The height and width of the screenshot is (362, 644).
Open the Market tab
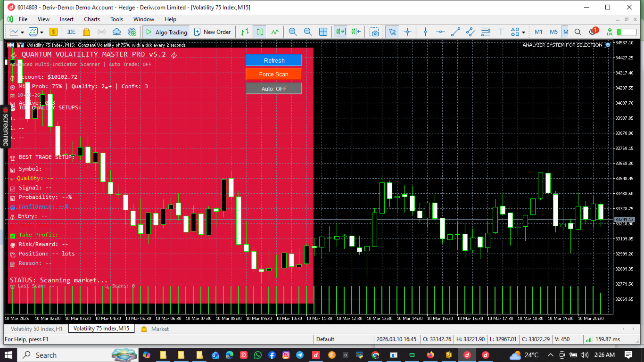tap(155, 329)
